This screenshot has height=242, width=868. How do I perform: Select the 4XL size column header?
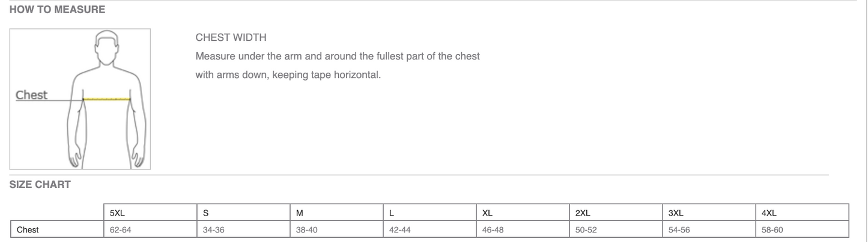click(769, 213)
